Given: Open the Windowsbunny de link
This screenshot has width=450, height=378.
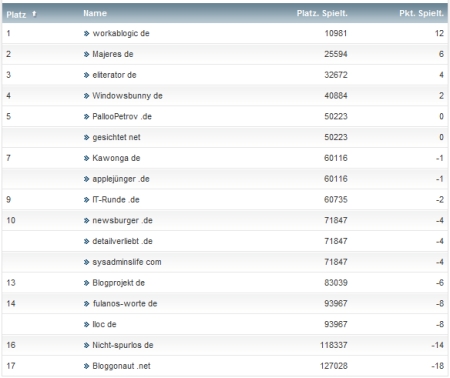Looking at the screenshot, I should point(127,96).
